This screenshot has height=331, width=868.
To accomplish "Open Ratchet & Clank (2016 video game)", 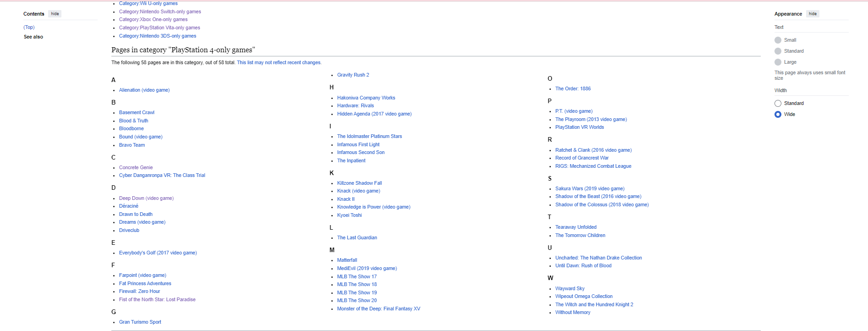I will [x=593, y=150].
